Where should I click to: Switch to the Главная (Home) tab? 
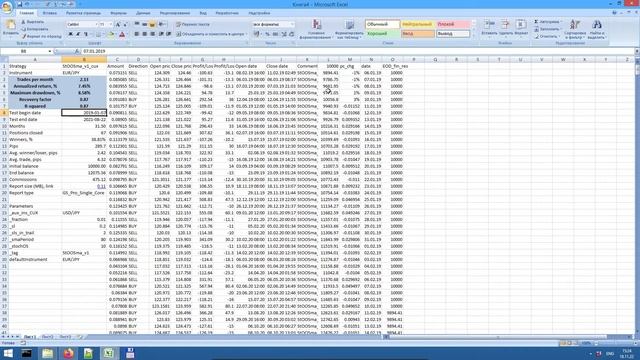coord(27,13)
